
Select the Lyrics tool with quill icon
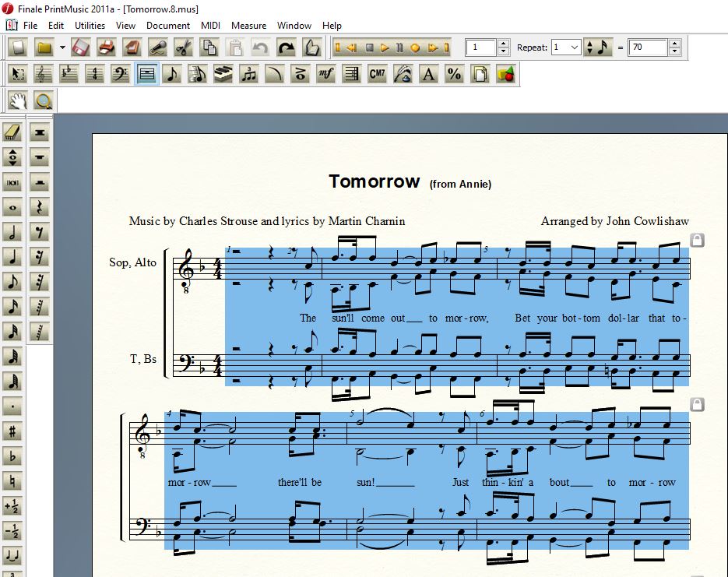(403, 74)
